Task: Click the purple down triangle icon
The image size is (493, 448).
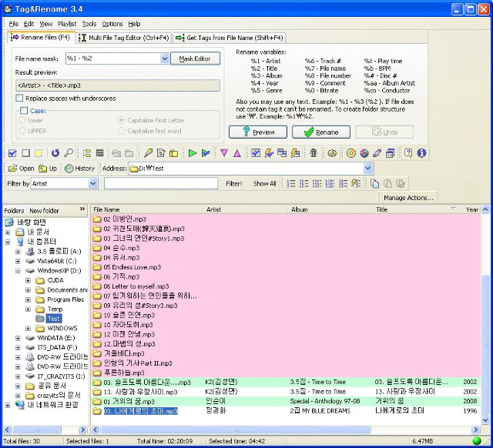Action: click(224, 153)
